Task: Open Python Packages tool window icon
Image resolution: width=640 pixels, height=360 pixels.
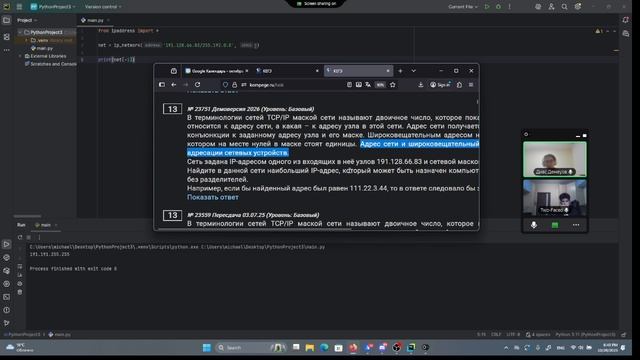Action: click(7, 258)
